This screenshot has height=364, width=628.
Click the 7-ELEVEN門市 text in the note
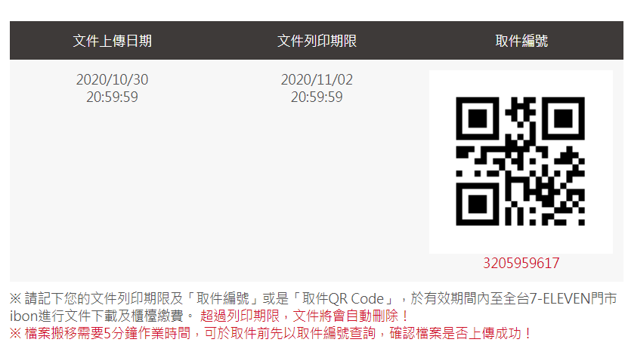(573, 299)
